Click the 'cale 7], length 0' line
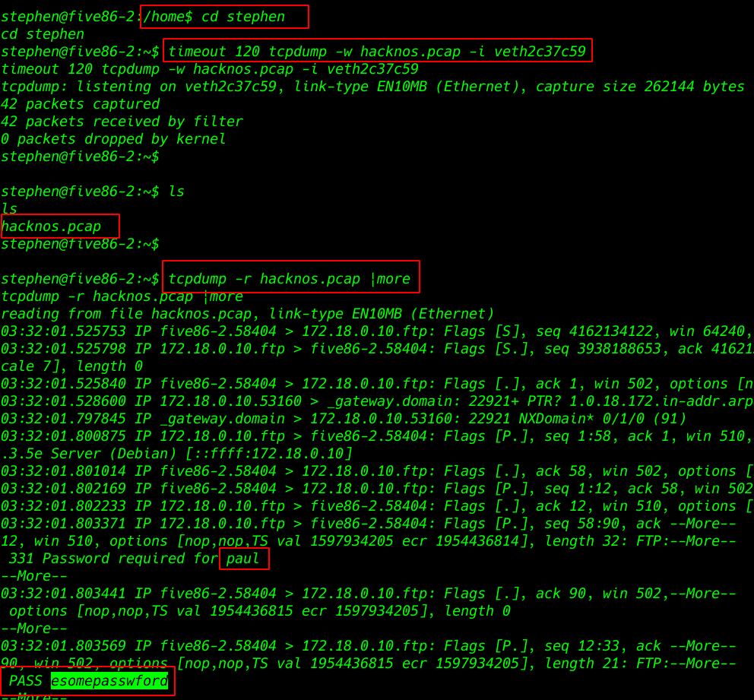The image size is (754, 700). 71,366
